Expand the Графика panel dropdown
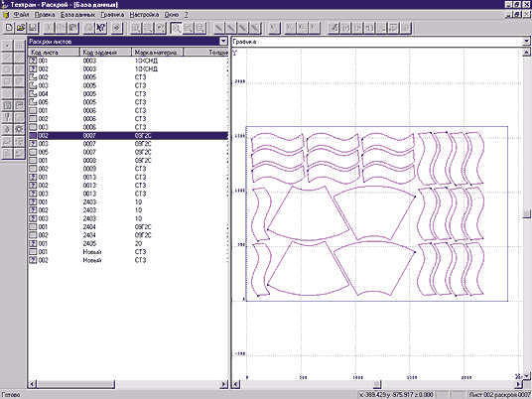The width and height of the screenshot is (532, 399). [x=526, y=42]
